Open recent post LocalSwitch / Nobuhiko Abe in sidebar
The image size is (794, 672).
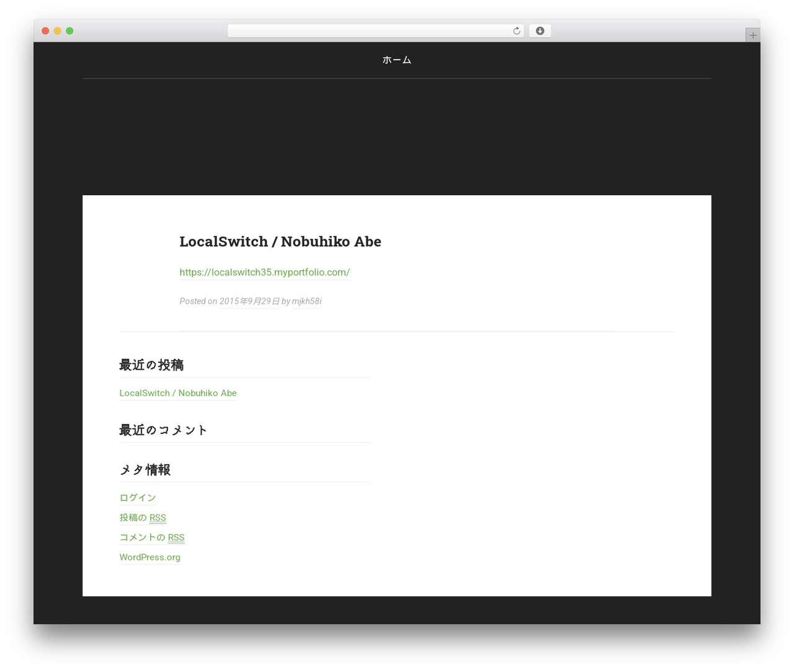tap(178, 393)
